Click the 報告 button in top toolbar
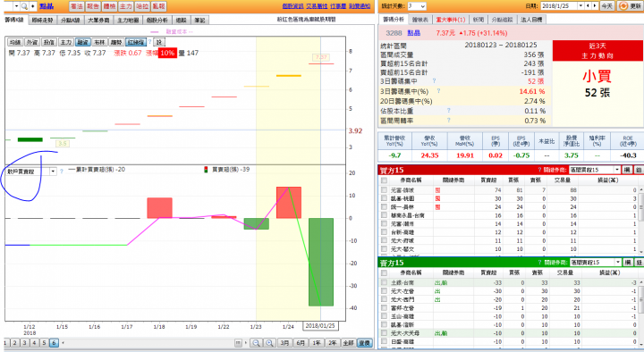Image resolution: width=644 pixels, height=352 pixels. coord(93,6)
